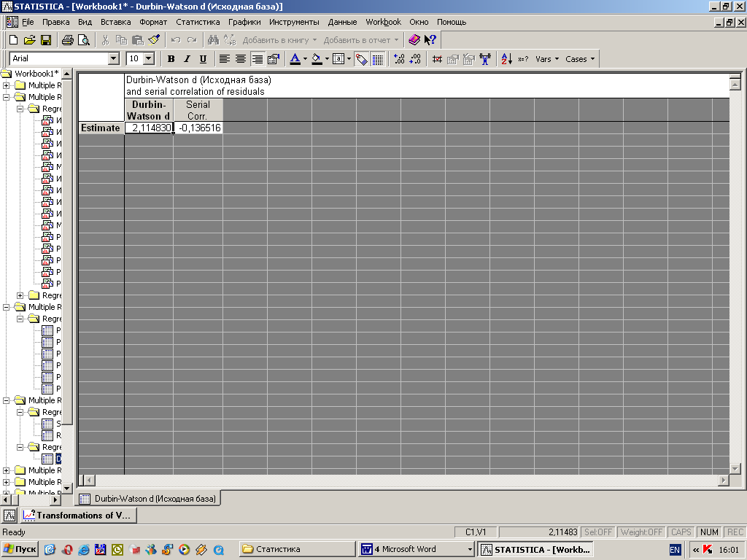The image size is (747, 560).
Task: Open the Print Preview icon
Action: [84, 40]
